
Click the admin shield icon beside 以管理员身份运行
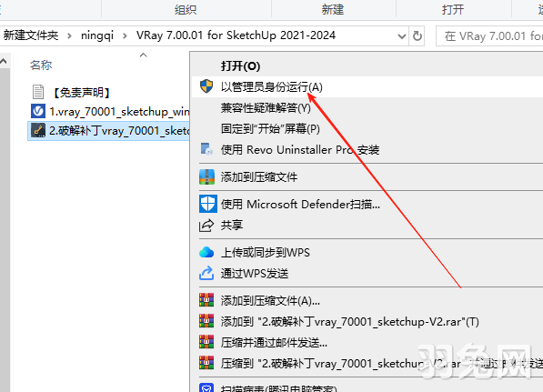coord(206,86)
